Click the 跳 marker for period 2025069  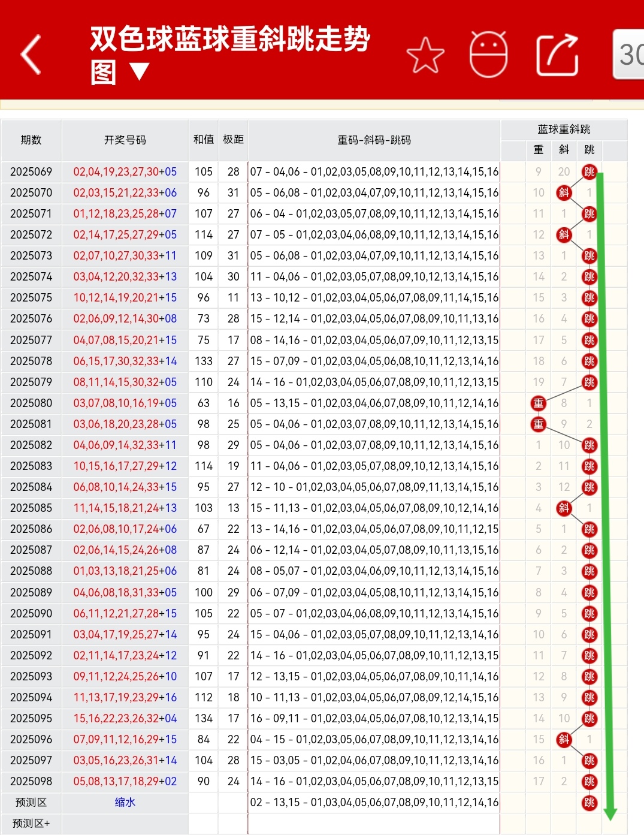(x=588, y=172)
